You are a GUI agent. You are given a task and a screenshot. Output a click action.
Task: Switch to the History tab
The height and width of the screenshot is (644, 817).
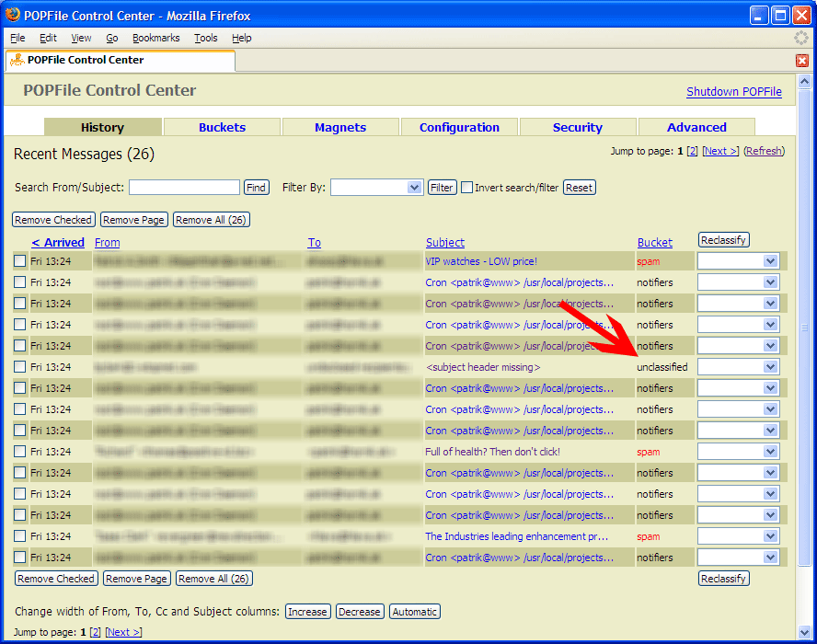click(x=103, y=127)
